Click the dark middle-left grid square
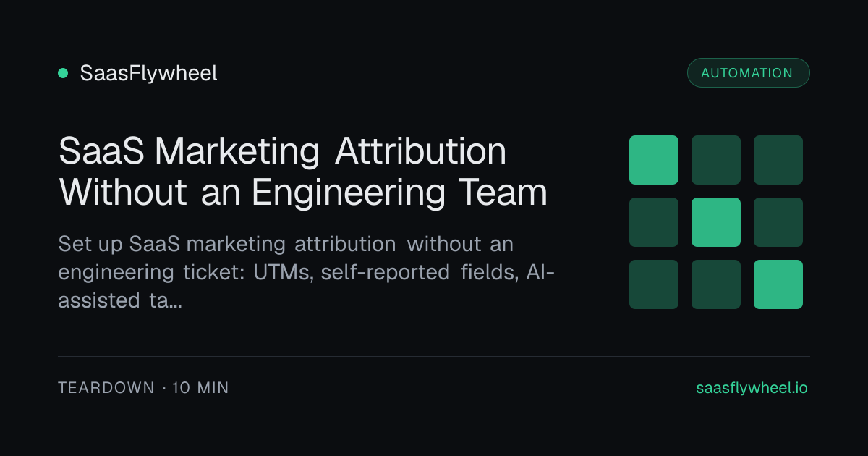 pyautogui.click(x=654, y=222)
